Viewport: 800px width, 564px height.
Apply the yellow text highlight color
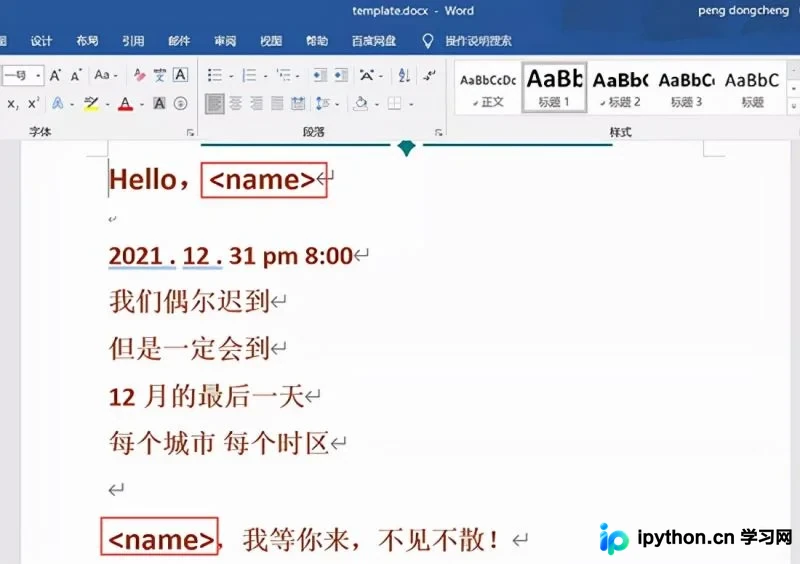click(92, 104)
